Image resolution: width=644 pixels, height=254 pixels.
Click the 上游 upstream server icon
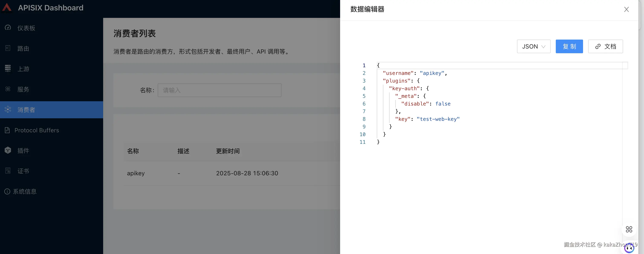click(8, 68)
